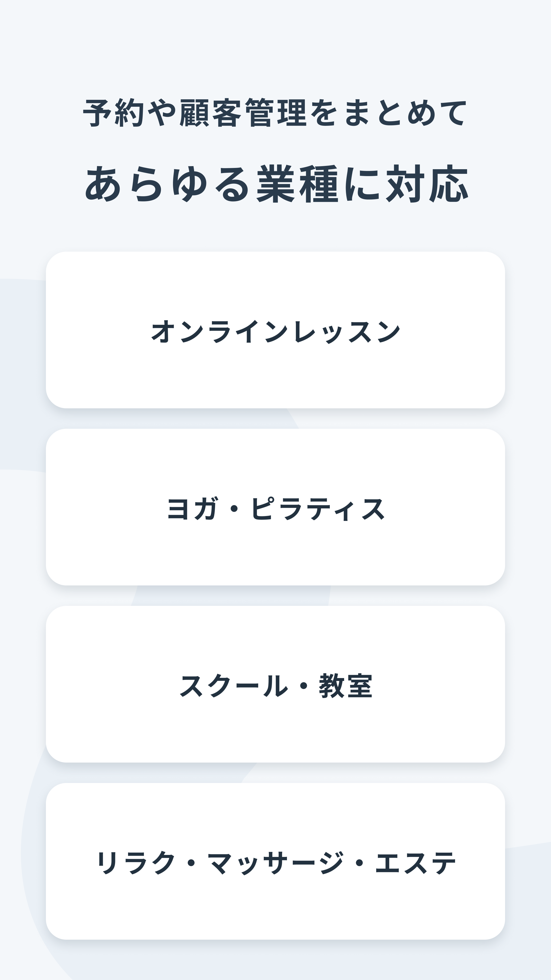Click 対応 at the end of the bold heading
The height and width of the screenshot is (980, 551).
pyautogui.click(x=428, y=184)
